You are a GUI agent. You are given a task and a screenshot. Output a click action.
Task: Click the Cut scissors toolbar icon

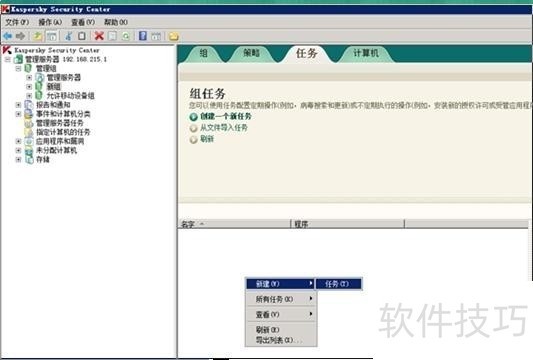[69, 36]
